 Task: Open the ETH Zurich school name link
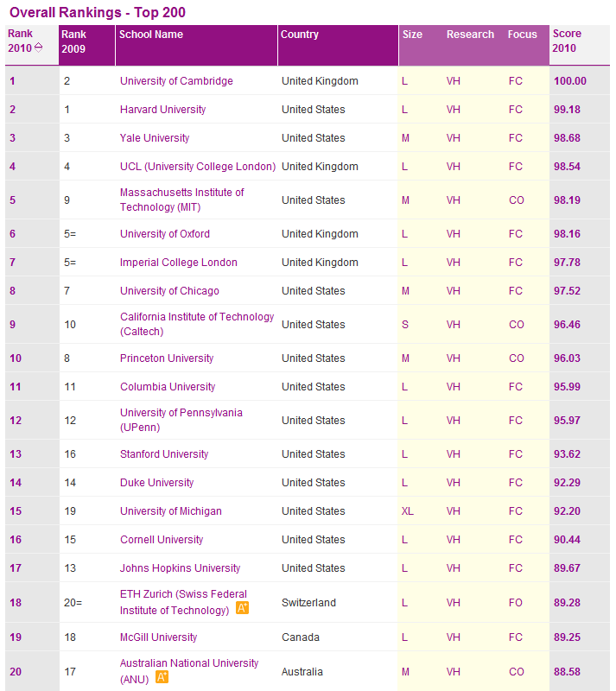(183, 602)
